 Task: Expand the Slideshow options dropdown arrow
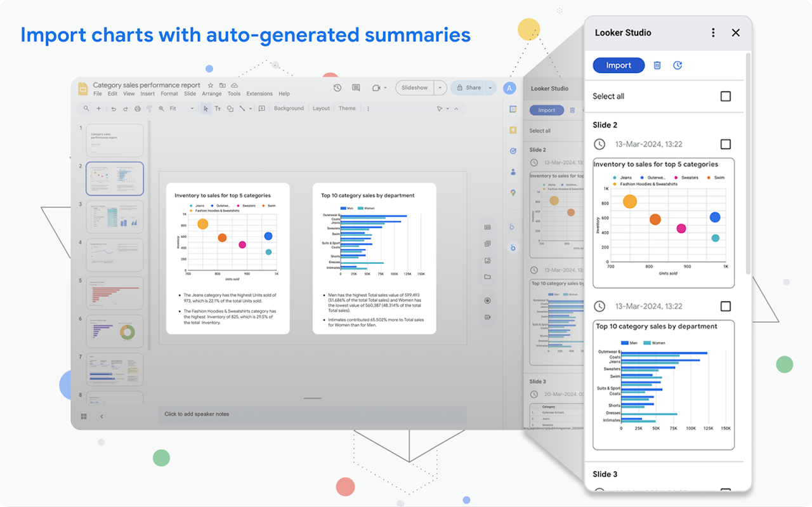point(440,88)
